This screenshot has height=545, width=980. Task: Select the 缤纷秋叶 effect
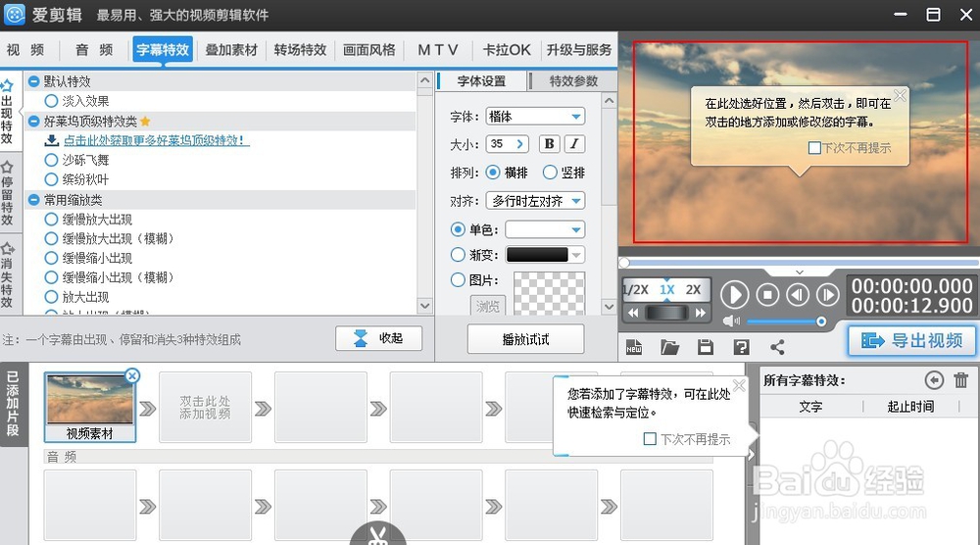click(51, 179)
